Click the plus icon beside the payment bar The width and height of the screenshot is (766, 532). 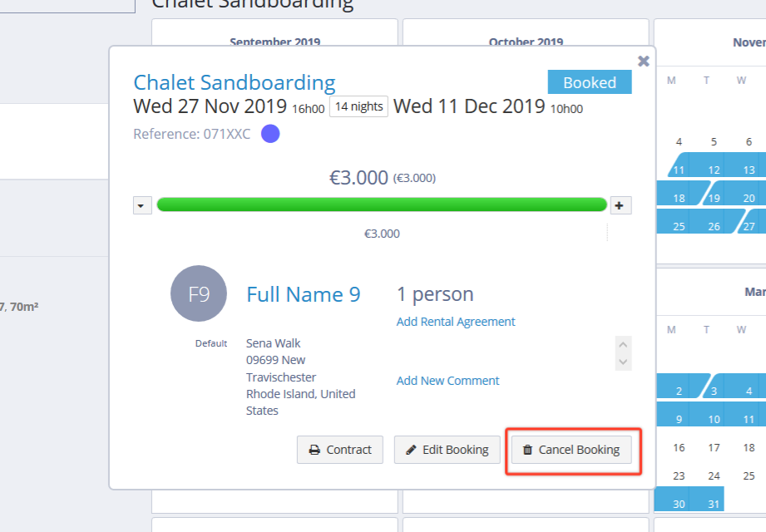point(620,205)
